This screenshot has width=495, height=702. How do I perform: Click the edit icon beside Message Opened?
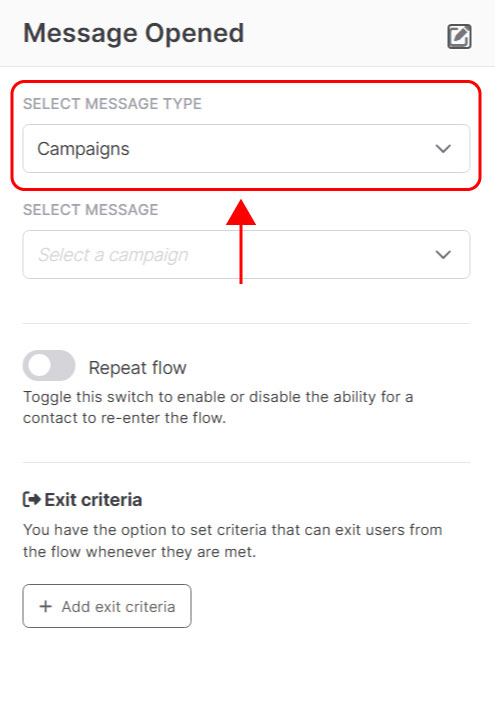(x=459, y=36)
